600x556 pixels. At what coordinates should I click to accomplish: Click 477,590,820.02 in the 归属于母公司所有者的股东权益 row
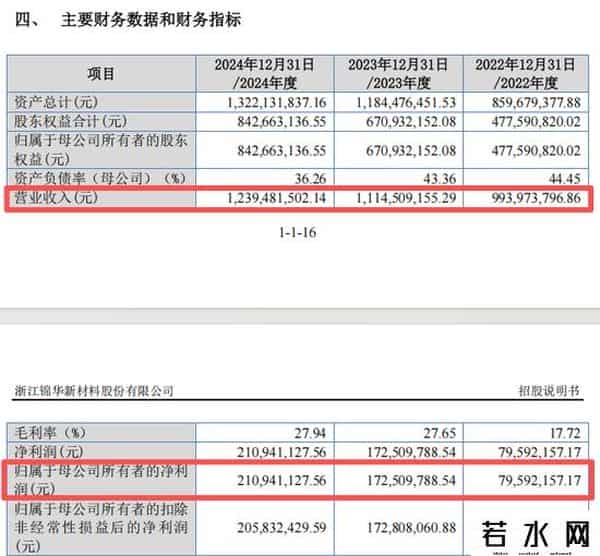[536, 150]
